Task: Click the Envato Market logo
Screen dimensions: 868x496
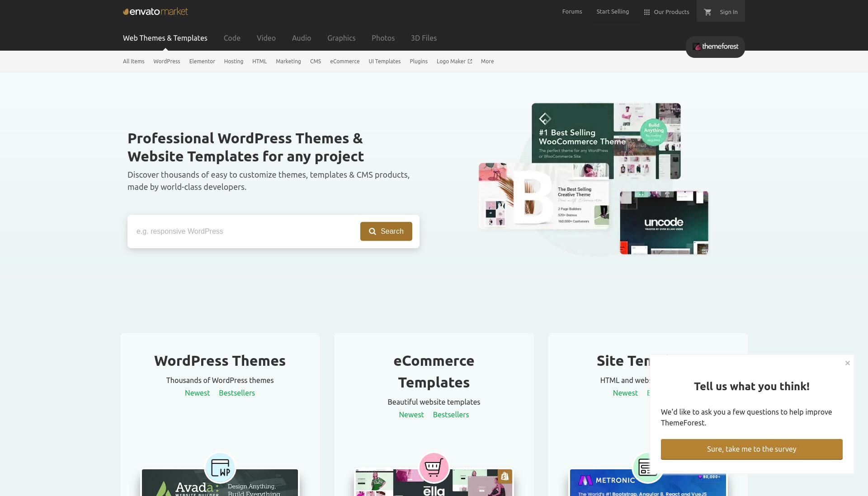Action: (156, 12)
